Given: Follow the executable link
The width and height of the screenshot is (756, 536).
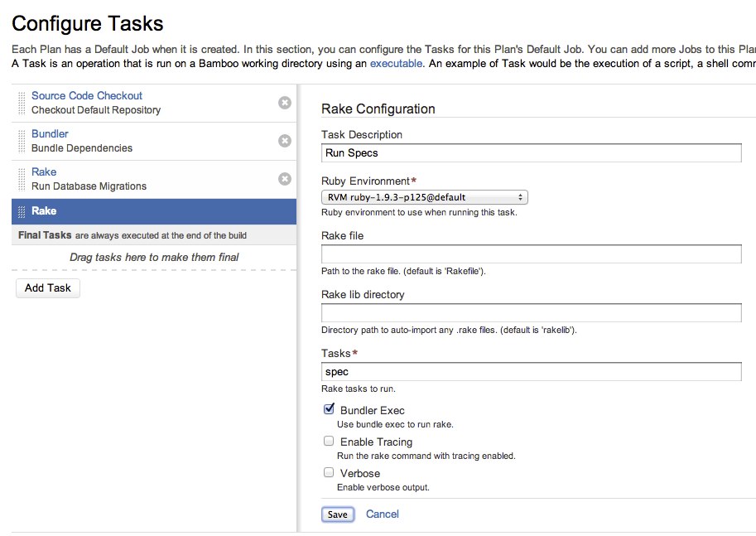Looking at the screenshot, I should point(396,64).
